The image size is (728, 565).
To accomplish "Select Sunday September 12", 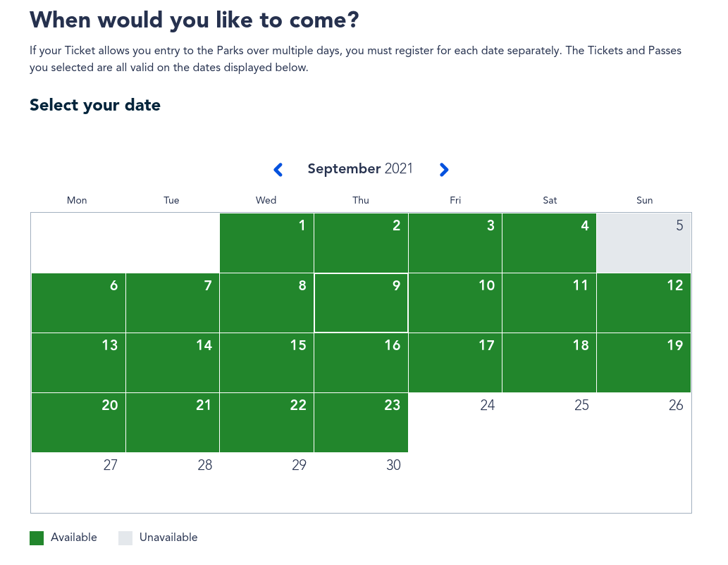I will tap(644, 303).
